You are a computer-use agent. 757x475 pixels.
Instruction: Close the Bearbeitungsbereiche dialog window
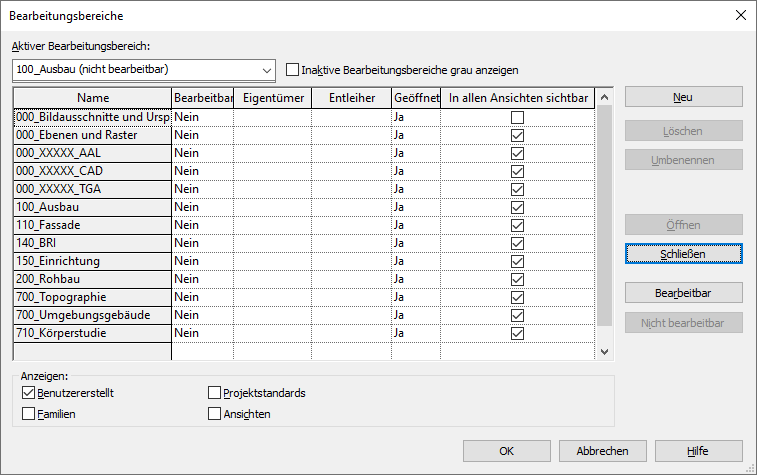click(x=740, y=15)
